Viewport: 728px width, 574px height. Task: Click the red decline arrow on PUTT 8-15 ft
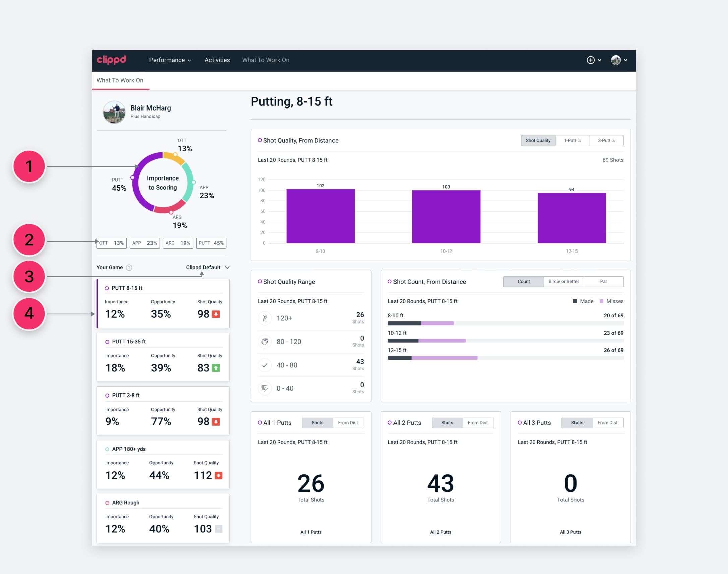click(216, 314)
